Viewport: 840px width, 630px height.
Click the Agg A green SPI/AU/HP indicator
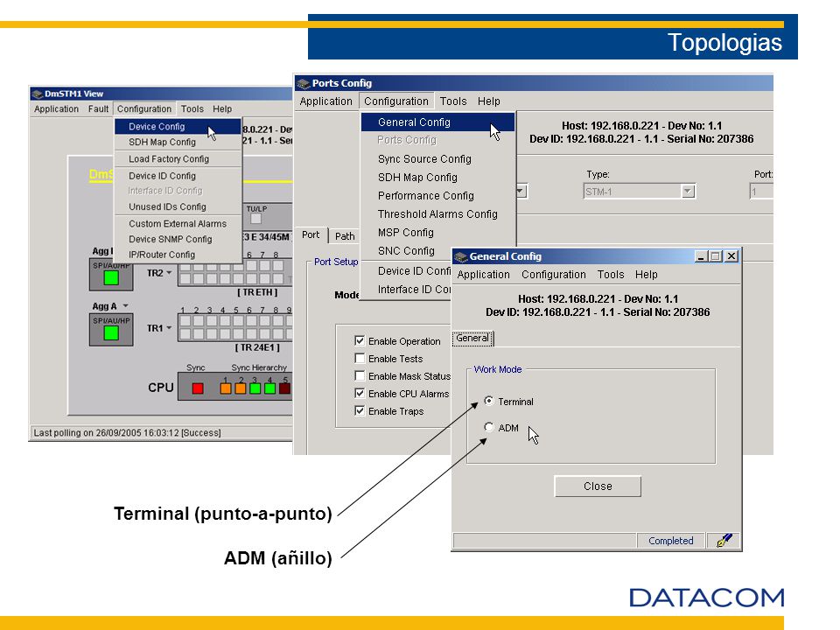(x=111, y=333)
